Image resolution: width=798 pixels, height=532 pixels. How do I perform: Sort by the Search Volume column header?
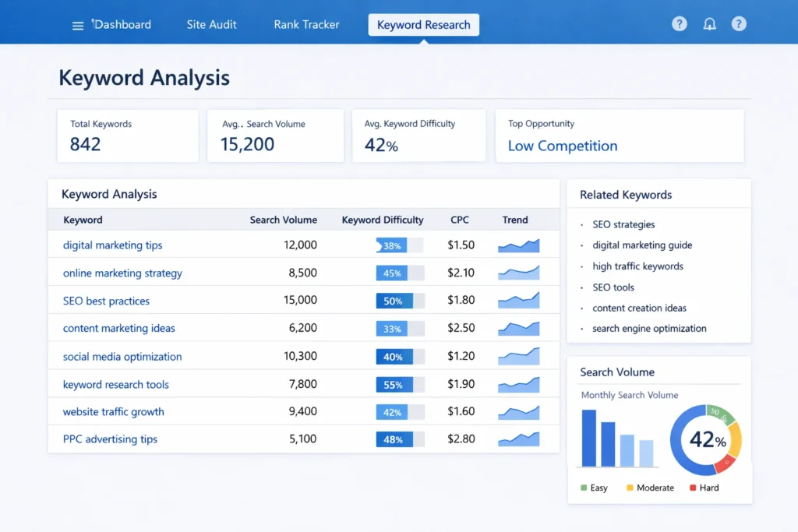(x=283, y=220)
